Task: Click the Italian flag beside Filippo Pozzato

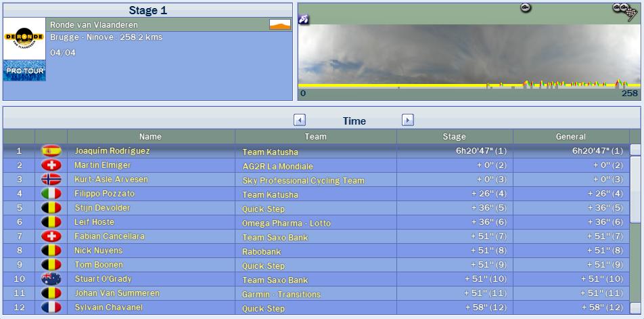Action: pyautogui.click(x=51, y=194)
